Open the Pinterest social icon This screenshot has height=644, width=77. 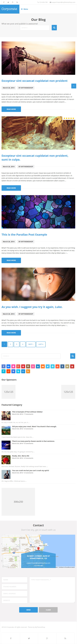23,366
